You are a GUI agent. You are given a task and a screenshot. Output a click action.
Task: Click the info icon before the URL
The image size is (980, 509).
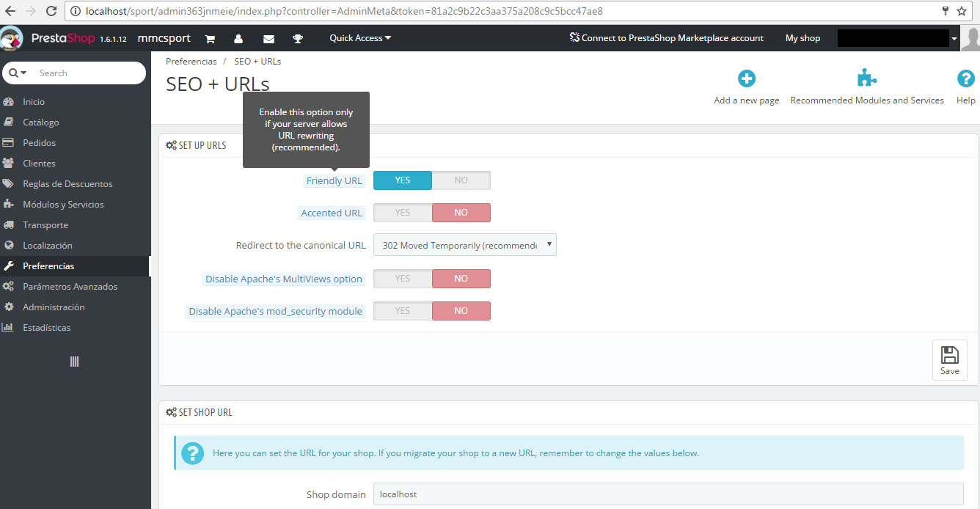click(x=76, y=12)
